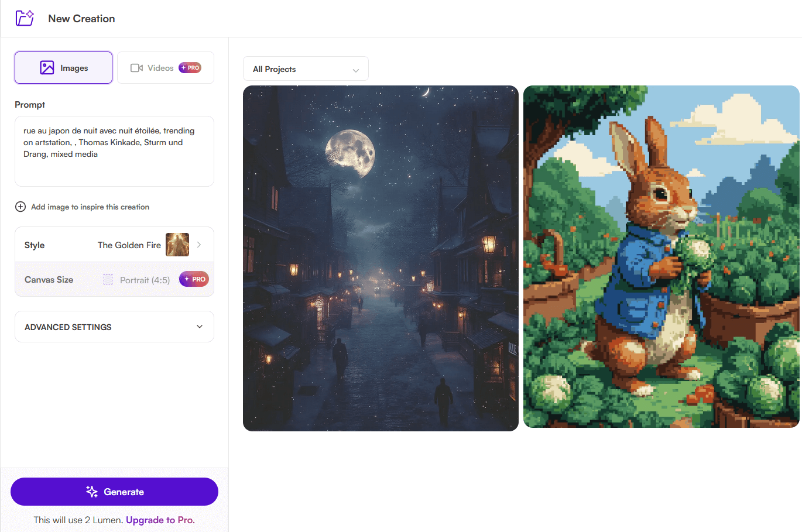
Task: Click the folder sparkle logo icon
Action: pos(25,18)
